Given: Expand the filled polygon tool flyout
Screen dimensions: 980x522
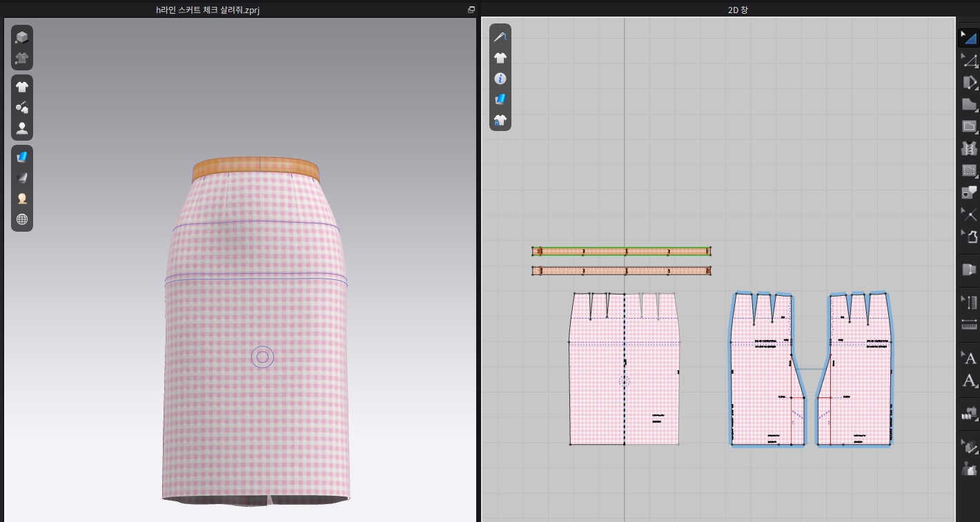Looking at the screenshot, I should point(969,105).
